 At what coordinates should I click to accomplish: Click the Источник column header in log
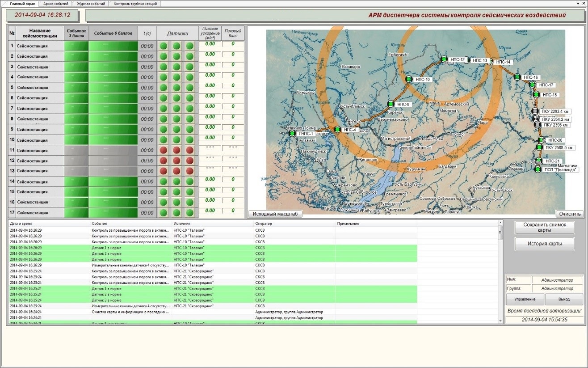click(x=212, y=223)
